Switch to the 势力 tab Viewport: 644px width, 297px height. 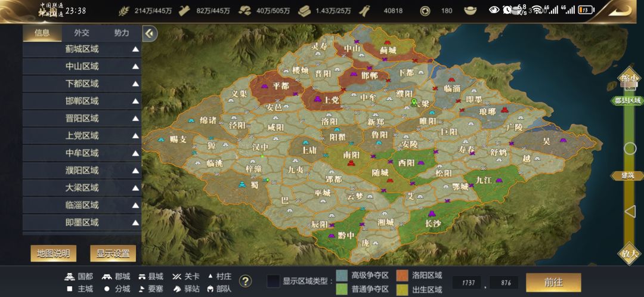(x=121, y=33)
